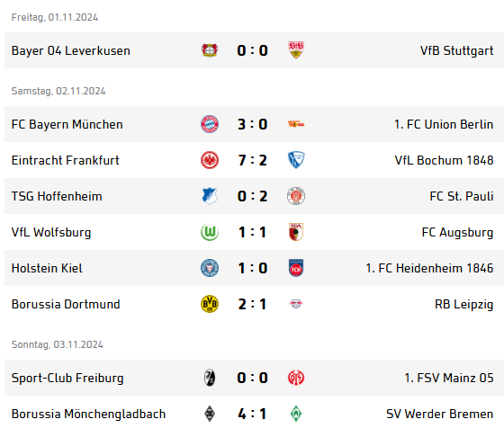Open the Borussia Mönchengladbach team name link

89,415
